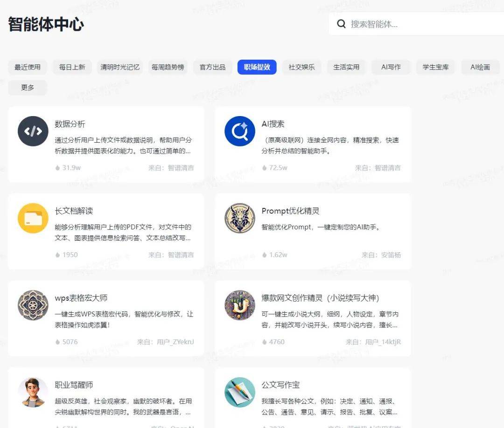This screenshot has height=428, width=504.
Task: Switch to the 社交娱乐 tab
Action: point(301,67)
